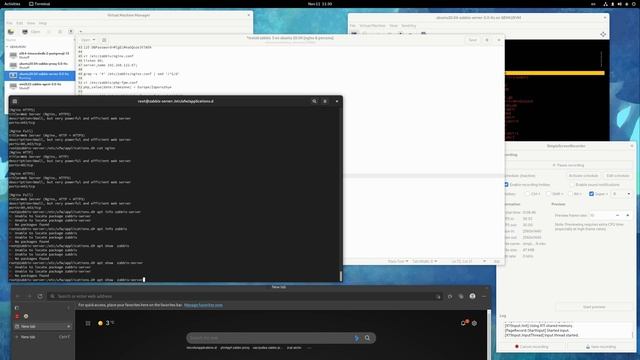The width and height of the screenshot is (640, 360).
Task: Click the INS indicator in editor status bar
Action: [497, 261]
